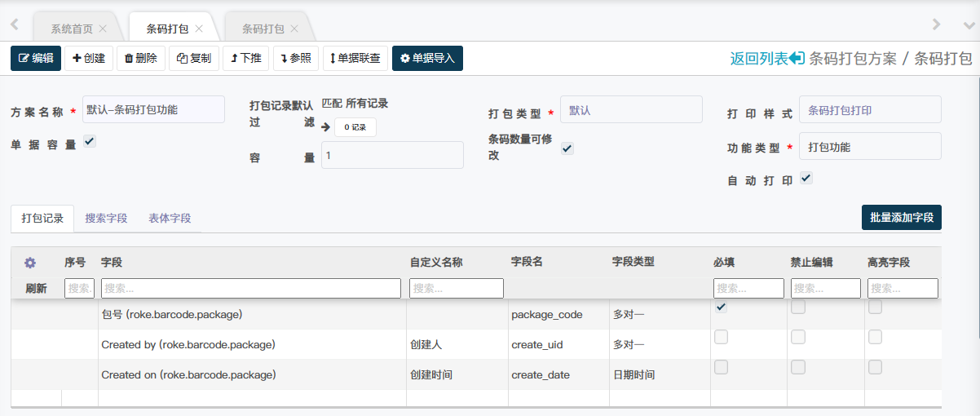Screen dimensions: 980x416
Task: Click the 删除 delete trash button
Action: 141,58
